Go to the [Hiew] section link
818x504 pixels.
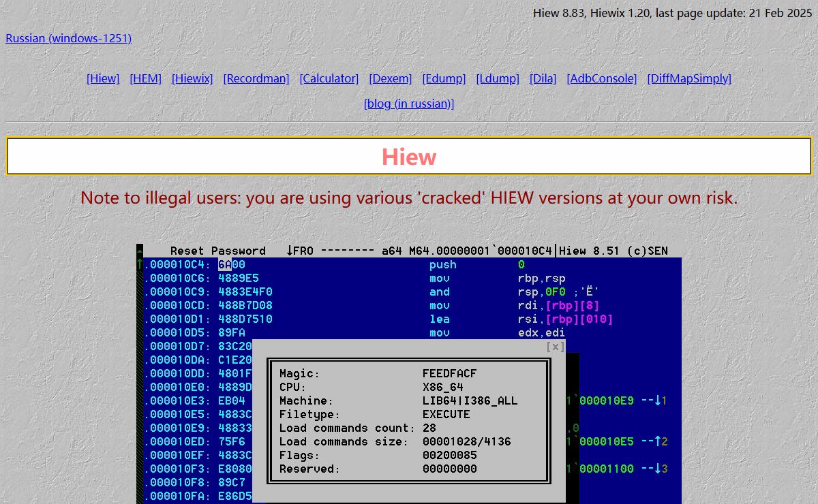[x=103, y=78]
